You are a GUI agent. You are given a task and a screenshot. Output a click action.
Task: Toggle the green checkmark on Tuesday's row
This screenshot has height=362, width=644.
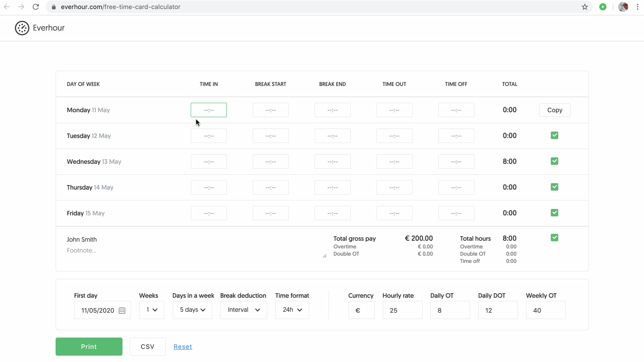click(555, 135)
